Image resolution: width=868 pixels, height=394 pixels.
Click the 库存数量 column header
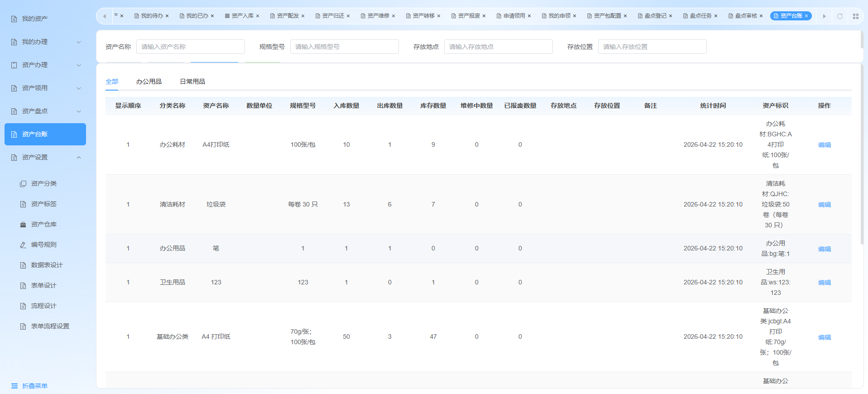point(433,106)
